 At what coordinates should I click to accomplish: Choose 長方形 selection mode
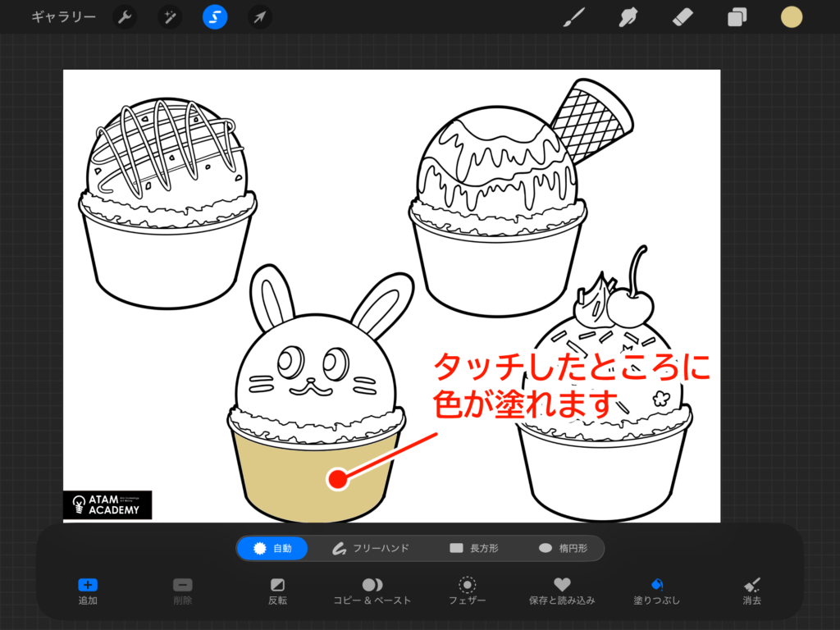click(474, 548)
